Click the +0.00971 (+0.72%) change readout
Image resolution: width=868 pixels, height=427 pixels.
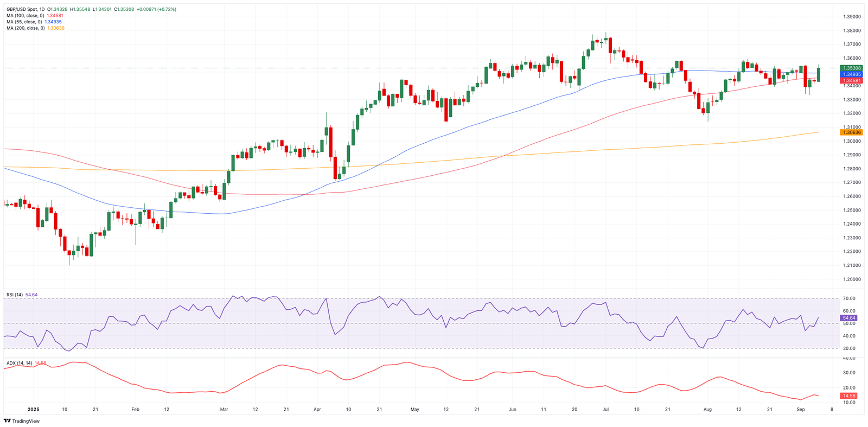coord(156,9)
